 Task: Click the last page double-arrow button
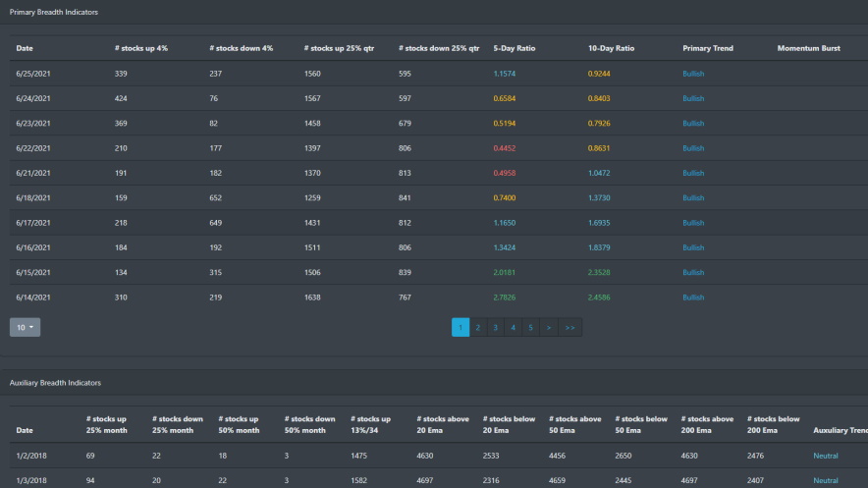[x=570, y=327]
